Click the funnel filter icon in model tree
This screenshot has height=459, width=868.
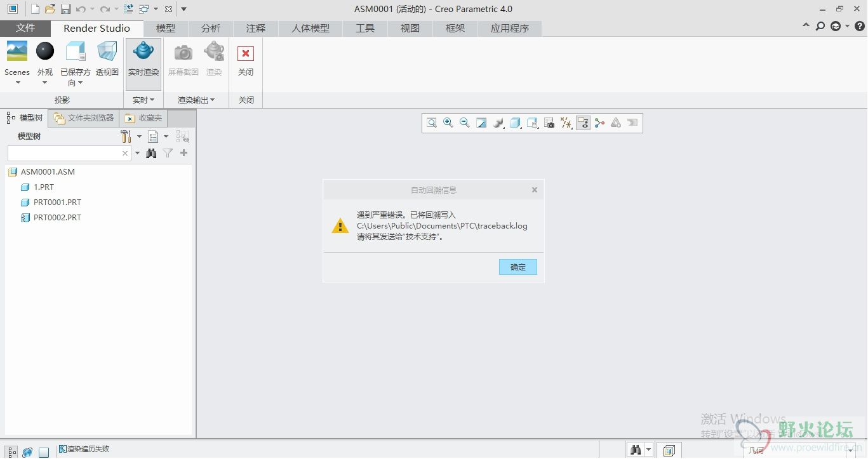click(168, 153)
